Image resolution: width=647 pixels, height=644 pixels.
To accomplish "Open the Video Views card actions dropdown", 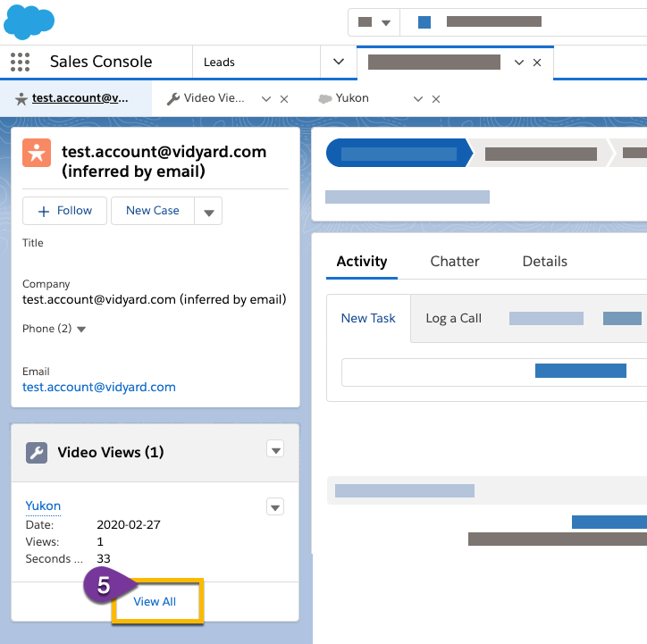I will click(275, 449).
